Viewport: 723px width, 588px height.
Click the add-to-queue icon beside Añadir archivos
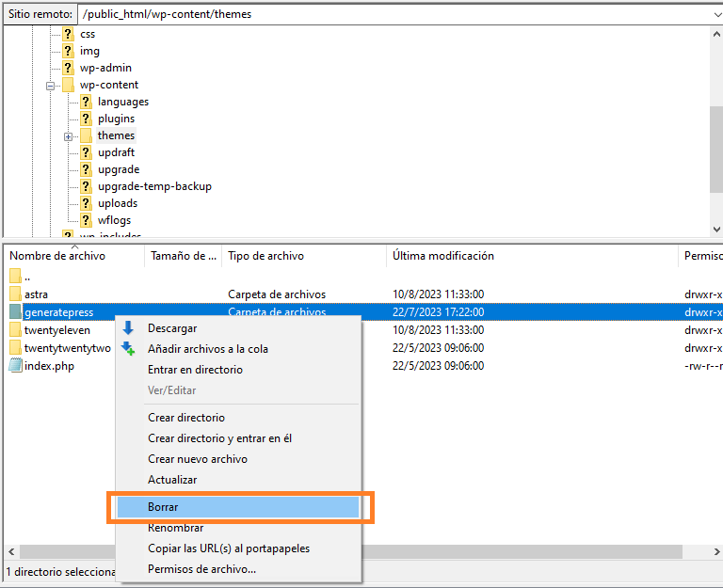coord(128,349)
